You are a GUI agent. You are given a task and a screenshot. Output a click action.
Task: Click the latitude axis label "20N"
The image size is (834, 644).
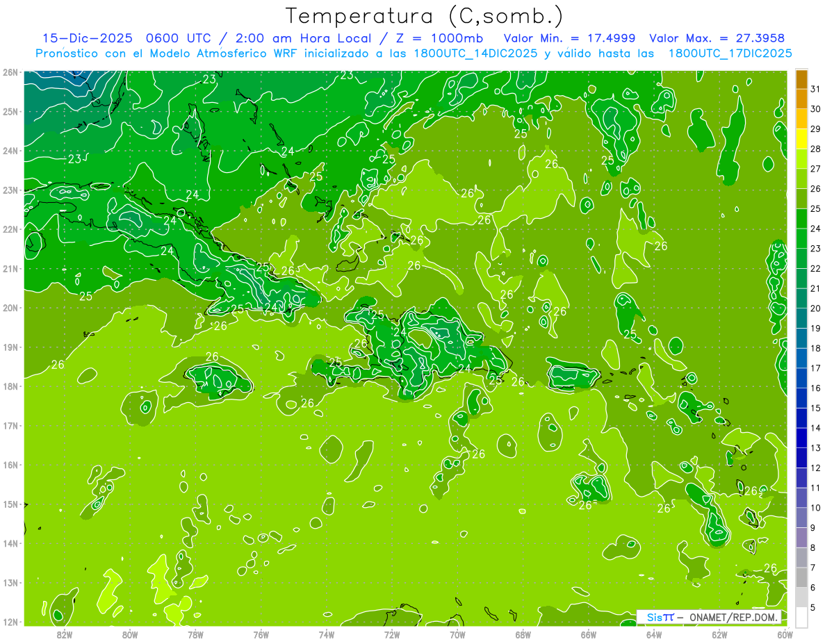[x=10, y=308]
